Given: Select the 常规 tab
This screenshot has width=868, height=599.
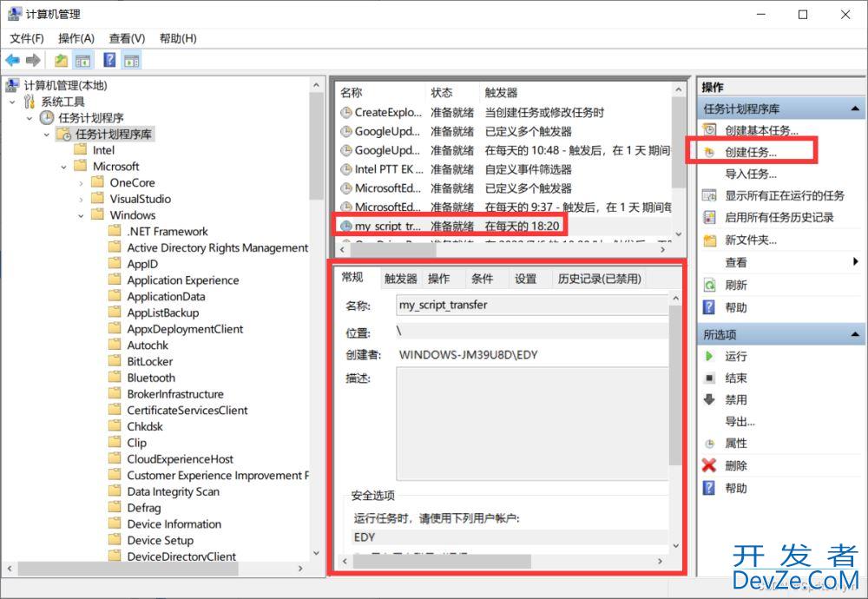Looking at the screenshot, I should click(352, 277).
